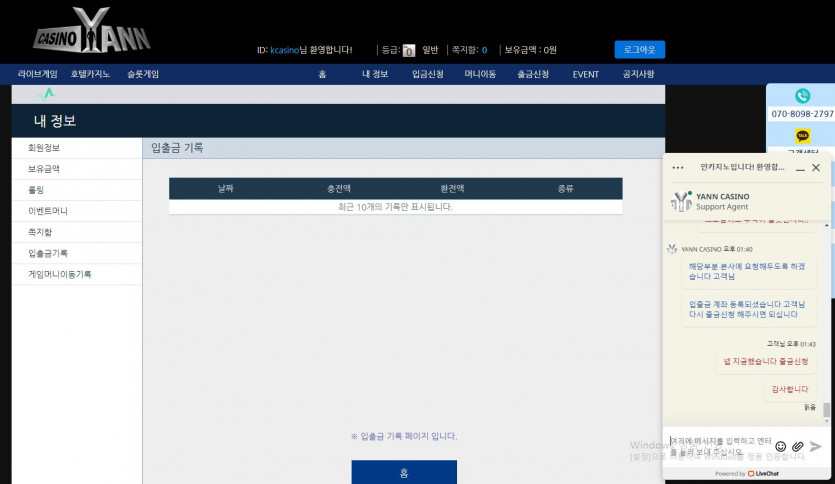
Task: Open the emoji picker in chat
Action: [x=780, y=446]
